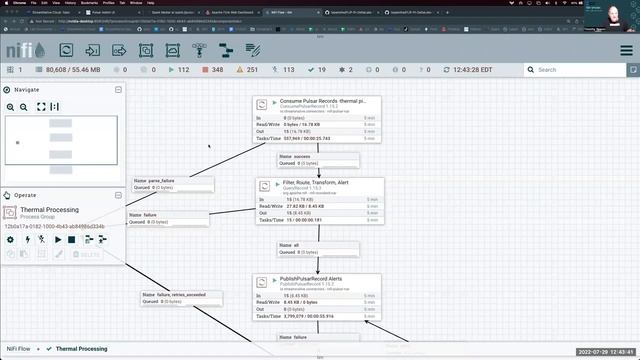This screenshot has width=640, height=360.
Task: Open the Chrome menu in macOS menu bar
Action: (20, 3)
